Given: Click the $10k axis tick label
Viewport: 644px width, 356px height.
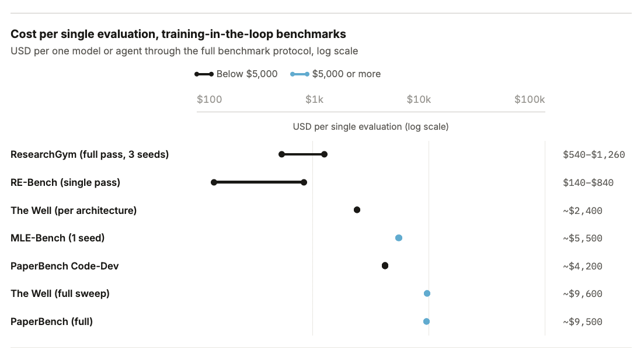Looking at the screenshot, I should 419,99.
